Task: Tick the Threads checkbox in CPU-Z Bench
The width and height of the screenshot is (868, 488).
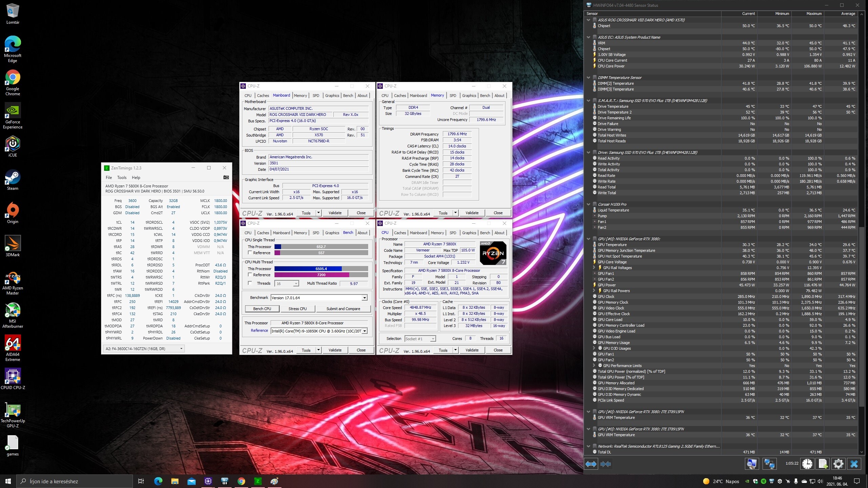Action: [x=250, y=283]
